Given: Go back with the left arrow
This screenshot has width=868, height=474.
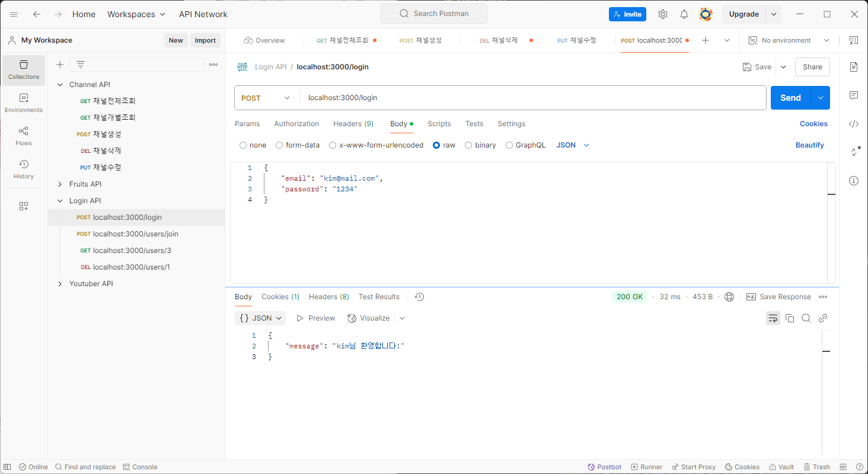Looking at the screenshot, I should 37,14.
